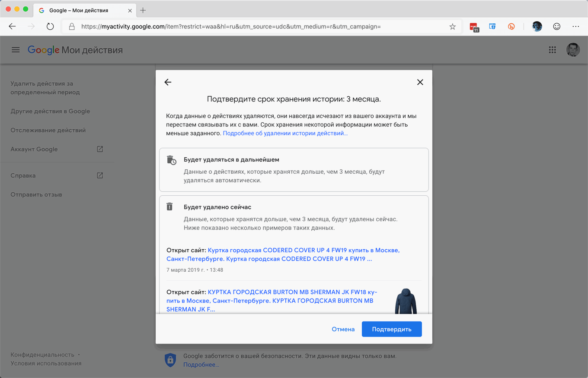Click the lock site-info icon
This screenshot has height=378, width=588.
coord(72,27)
